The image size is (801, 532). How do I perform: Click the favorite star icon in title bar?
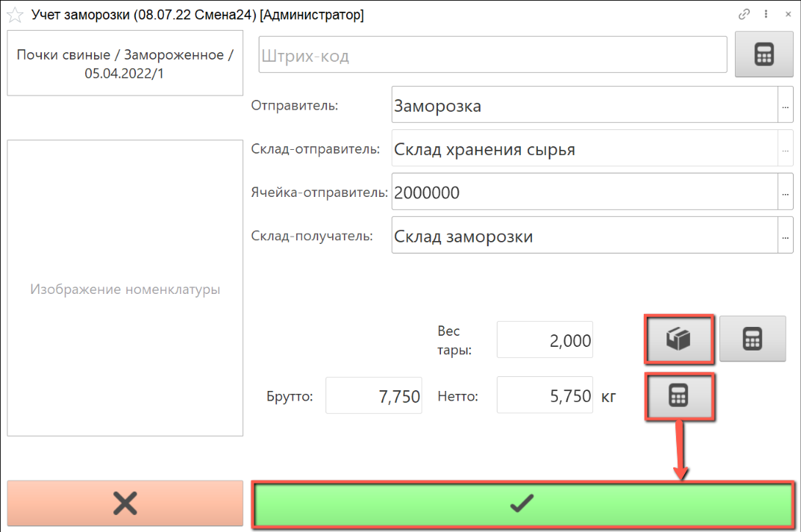(15, 15)
